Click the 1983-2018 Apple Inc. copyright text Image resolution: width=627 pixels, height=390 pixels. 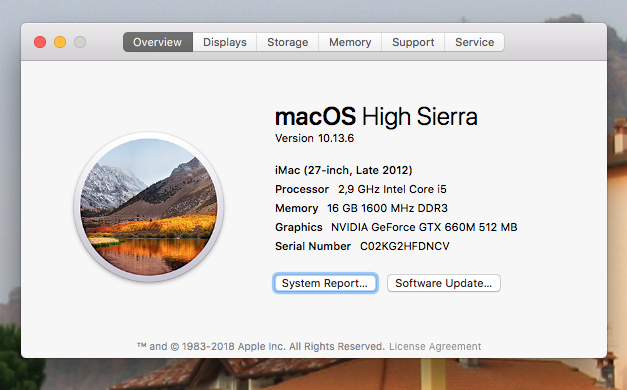[x=261, y=346]
